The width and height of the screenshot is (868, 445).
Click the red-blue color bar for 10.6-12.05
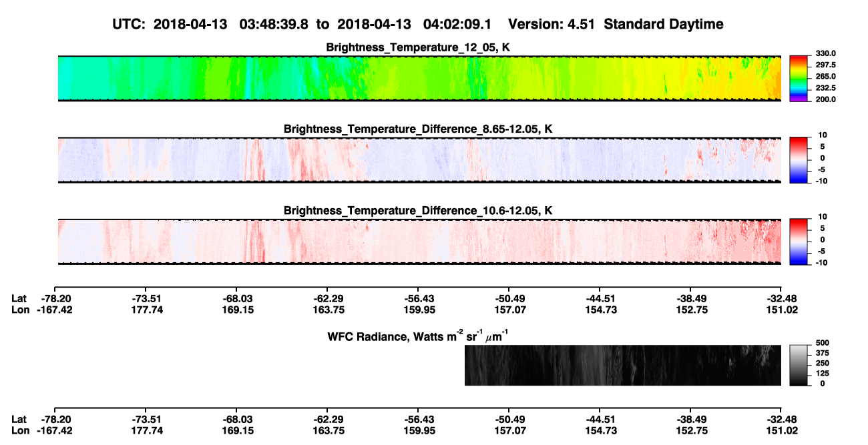pyautogui.click(x=799, y=242)
